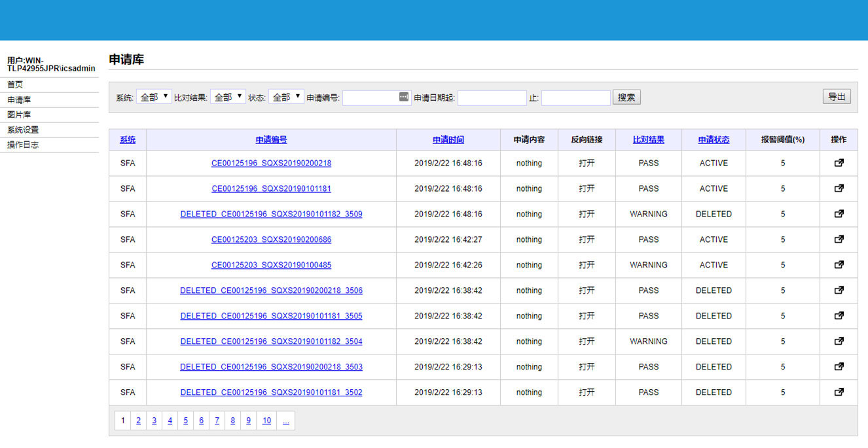Open the action icon for CE00125203_SQXS20190200686
868x448 pixels.
coord(839,239)
